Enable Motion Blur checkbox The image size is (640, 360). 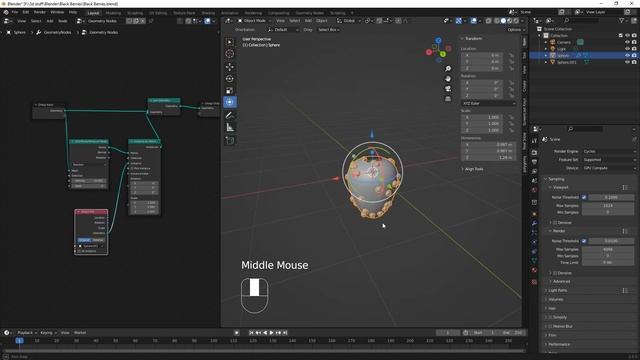550,326
